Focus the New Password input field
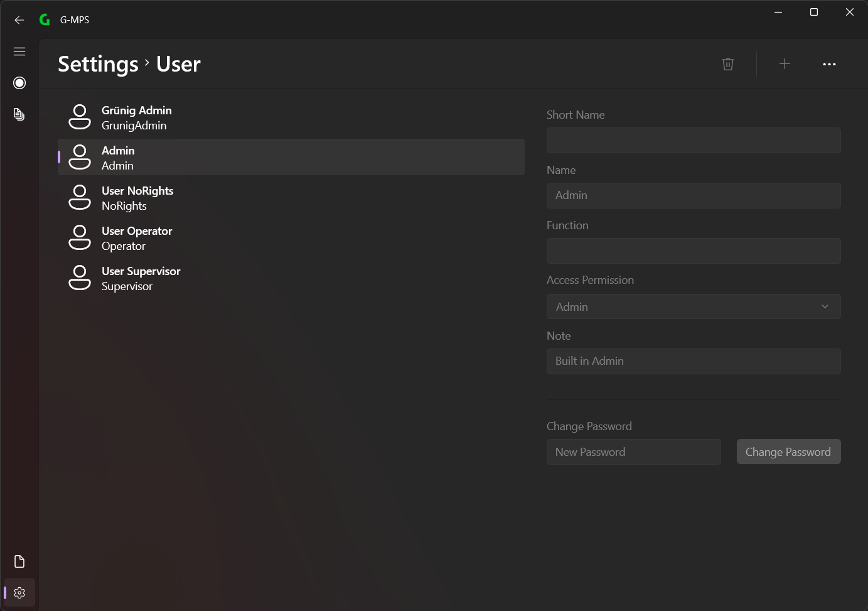This screenshot has width=868, height=611. (x=633, y=451)
